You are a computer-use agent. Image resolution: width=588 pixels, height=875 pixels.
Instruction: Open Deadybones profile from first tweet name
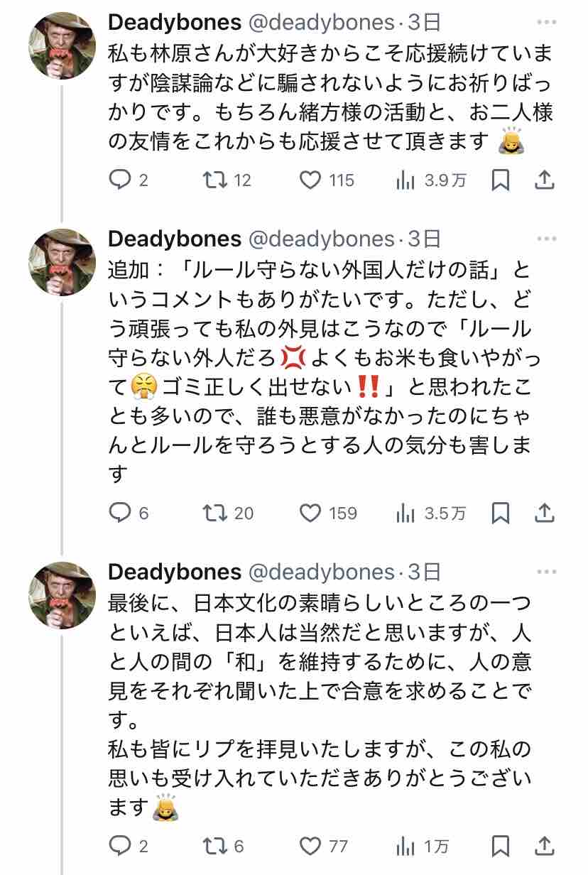(x=175, y=23)
